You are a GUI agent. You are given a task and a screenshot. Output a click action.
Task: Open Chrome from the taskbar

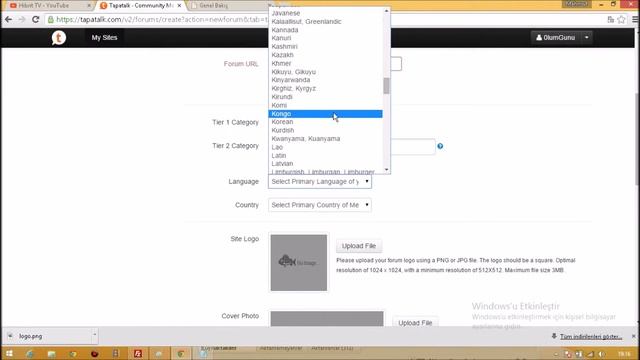coord(180,353)
